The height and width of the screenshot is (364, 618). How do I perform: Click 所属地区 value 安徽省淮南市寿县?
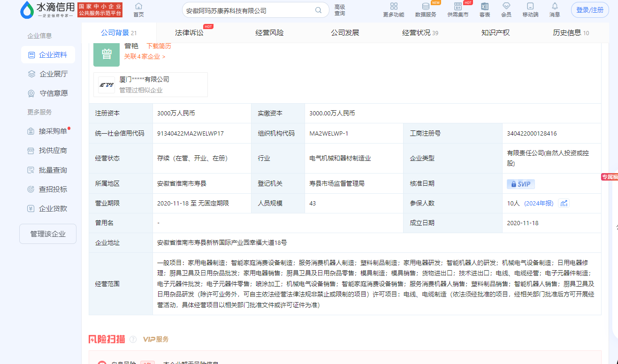pos(182,183)
